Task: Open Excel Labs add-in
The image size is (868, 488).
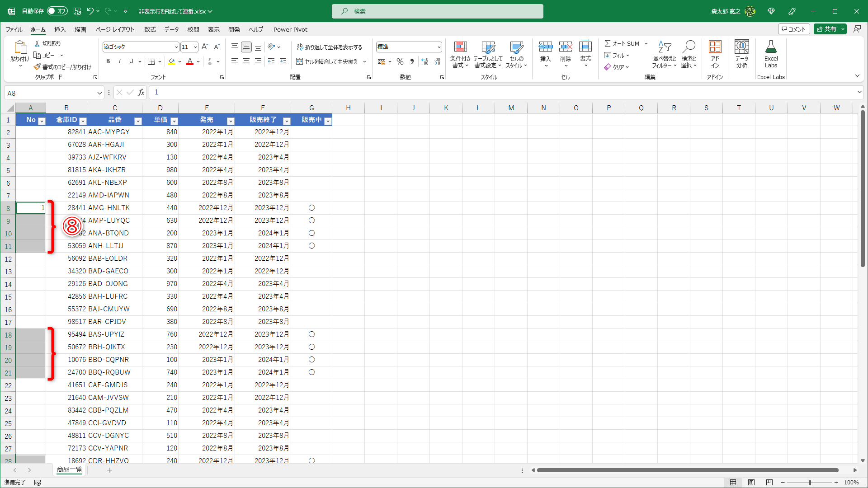Action: (771, 54)
